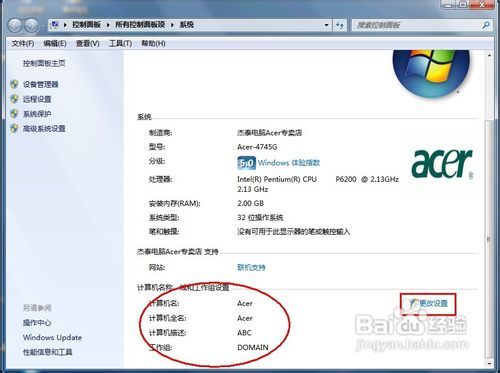Select 系统 in the breadcrumb path
This screenshot has height=373, width=500.
[x=187, y=25]
